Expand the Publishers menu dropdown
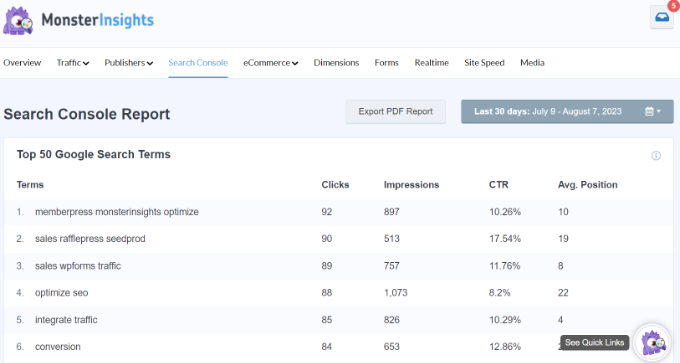This screenshot has height=363, width=680. coord(128,63)
